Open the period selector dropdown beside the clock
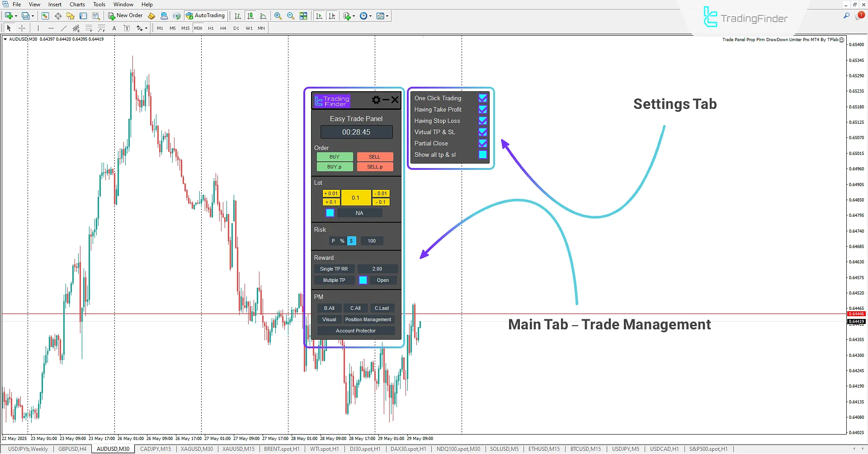Screen dimensions: 868x454 coord(369,16)
